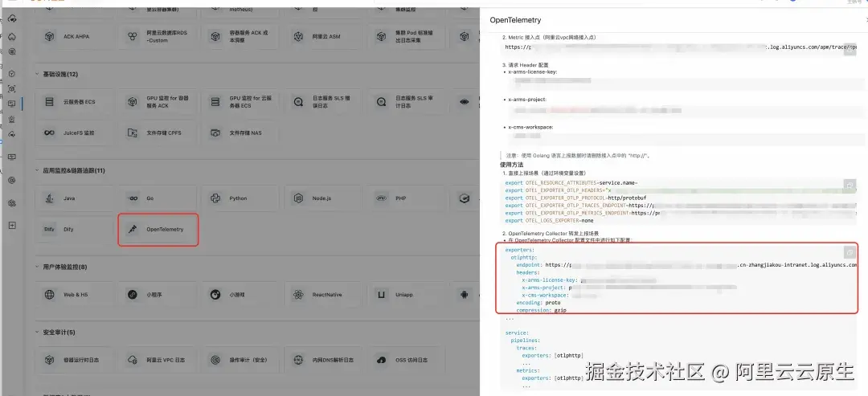Viewport: 868px width, 396px height.
Task: Select the ReactNative monitoring card
Action: click(x=323, y=295)
